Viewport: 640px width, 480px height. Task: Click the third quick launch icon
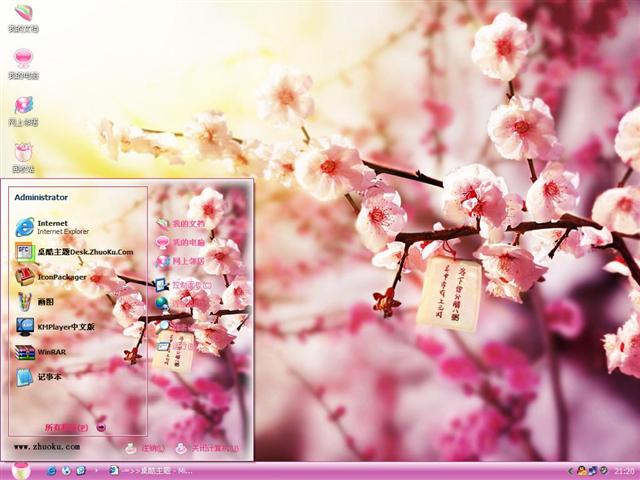coord(81,471)
